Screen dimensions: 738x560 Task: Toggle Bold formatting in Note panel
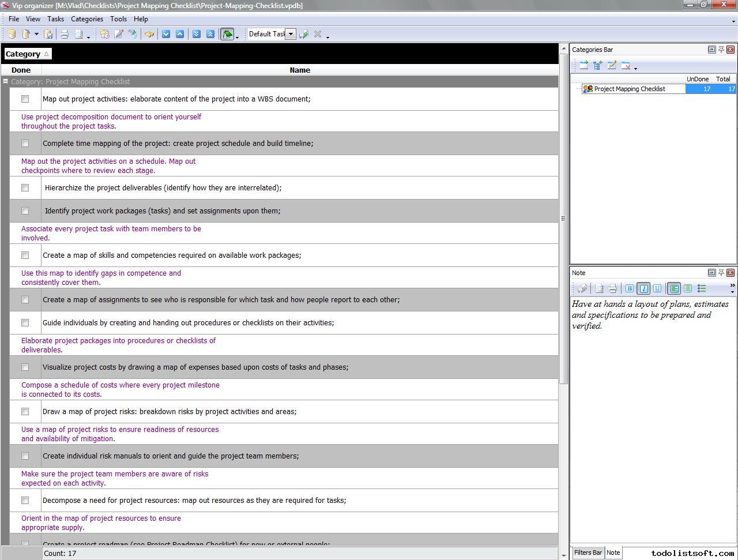pyautogui.click(x=630, y=288)
